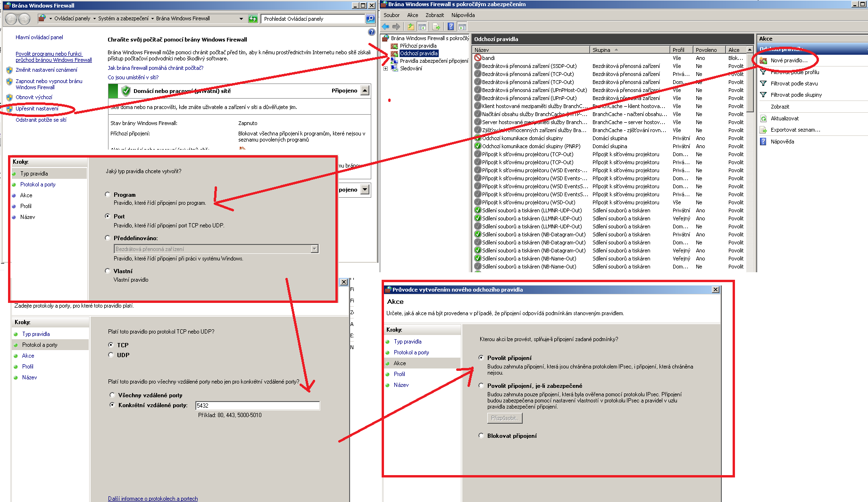The width and height of the screenshot is (868, 502).
Task: Select the Odchozí pravidla tree item
Action: coord(419,53)
